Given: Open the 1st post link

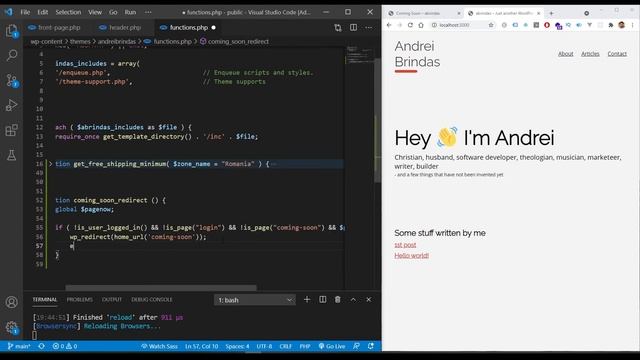Looking at the screenshot, I should [405, 245].
